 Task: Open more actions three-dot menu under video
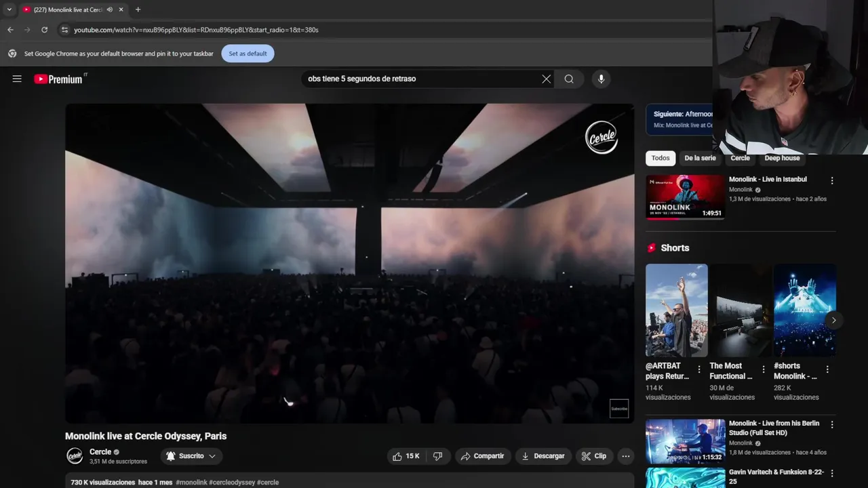(x=626, y=456)
